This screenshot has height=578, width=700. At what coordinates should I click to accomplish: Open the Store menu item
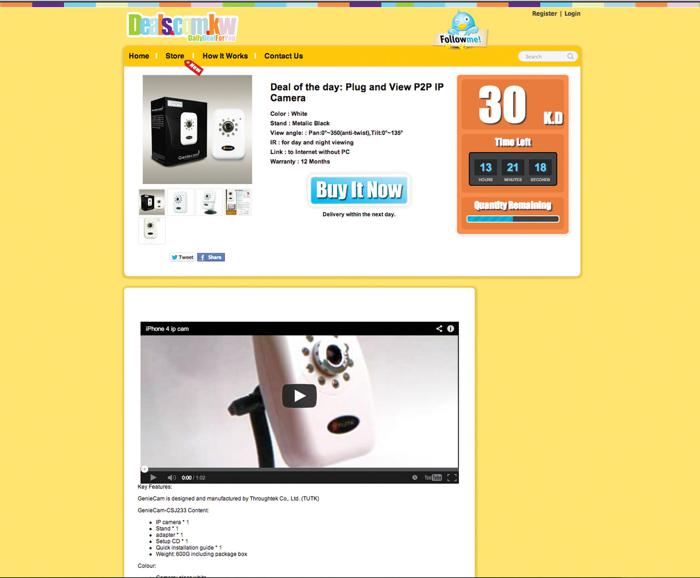[175, 56]
